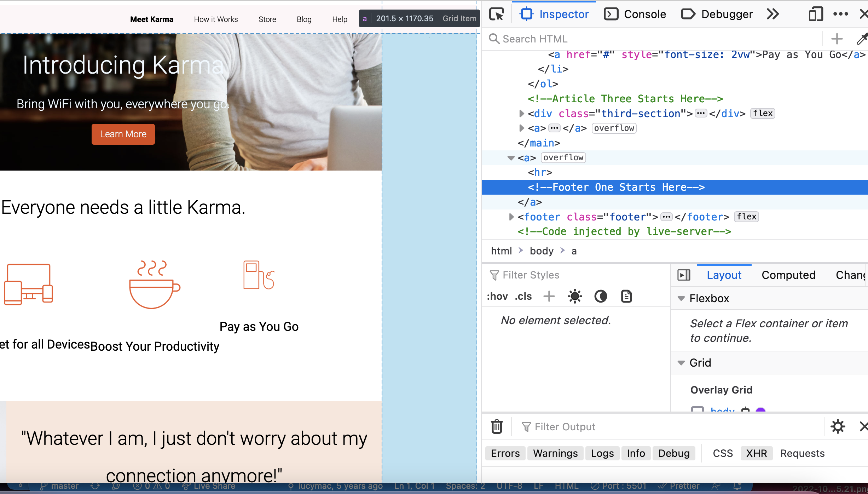Expand ellipsis badge of third-section div
868x494 pixels.
[x=701, y=113]
